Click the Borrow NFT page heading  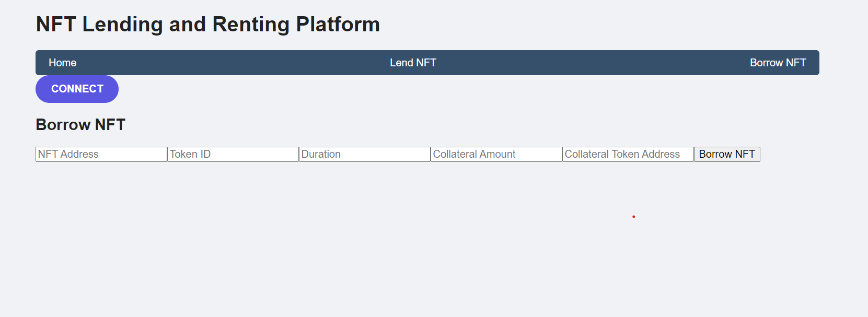tap(80, 124)
